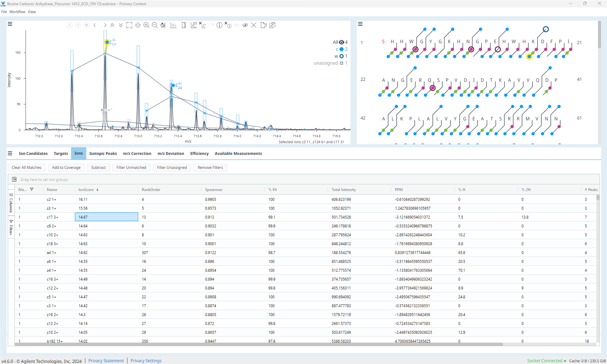Click the Filter Unmatched button
The image size is (607, 364).
(131, 167)
